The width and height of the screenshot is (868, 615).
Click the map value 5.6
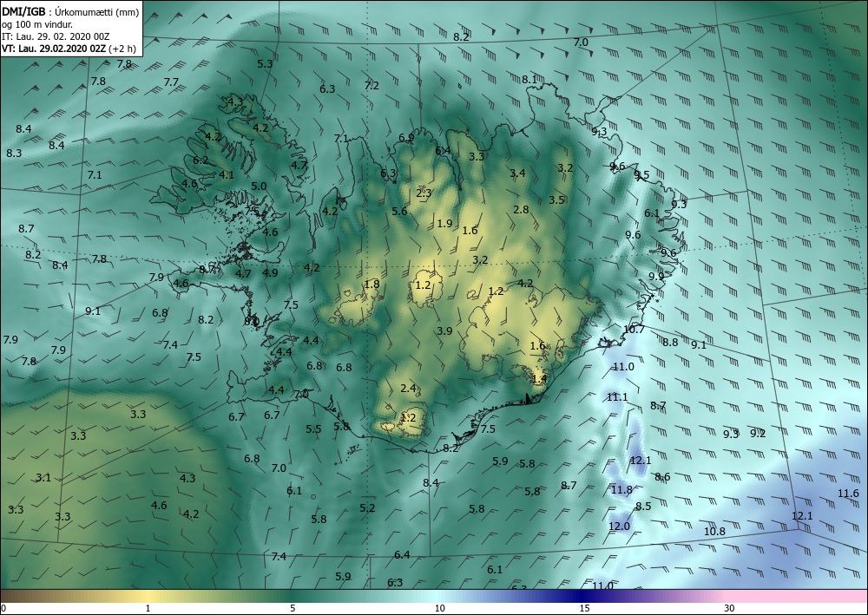pyautogui.click(x=399, y=211)
